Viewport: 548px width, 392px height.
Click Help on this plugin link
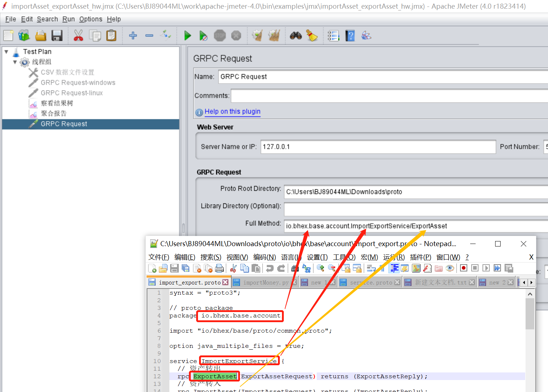pos(232,111)
